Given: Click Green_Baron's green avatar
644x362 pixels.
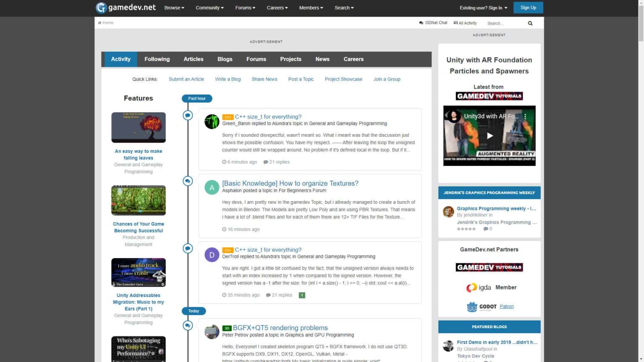Looking at the screenshot, I should click(212, 122).
